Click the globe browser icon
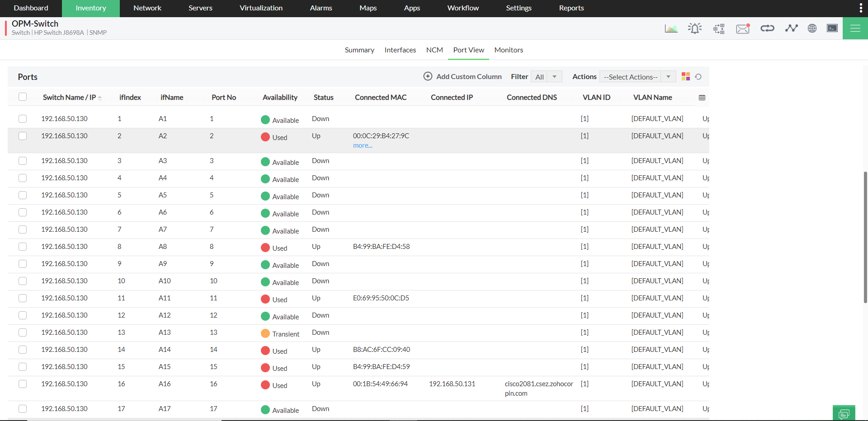 [x=812, y=28]
